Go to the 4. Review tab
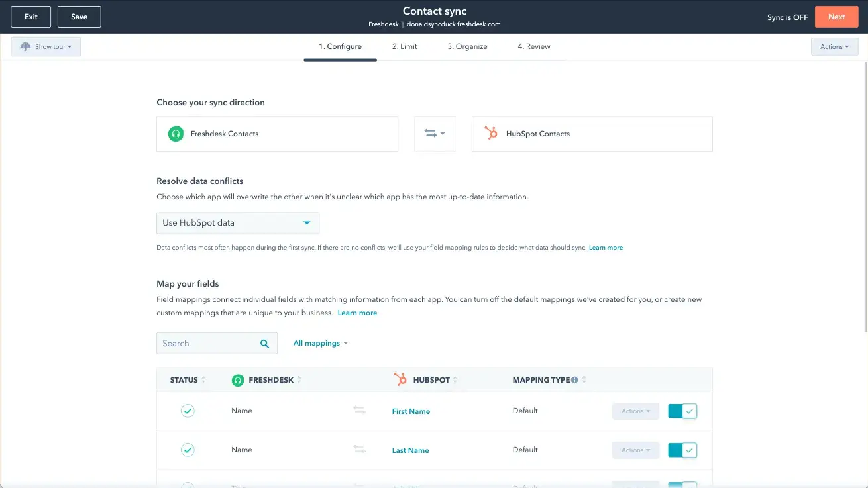 [534, 46]
